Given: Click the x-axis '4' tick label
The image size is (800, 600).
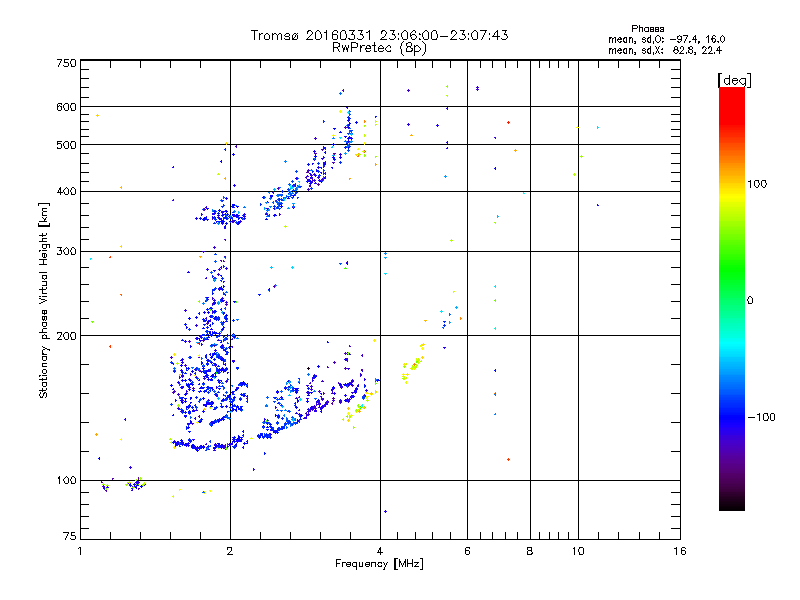Looking at the screenshot, I should click(x=380, y=551).
